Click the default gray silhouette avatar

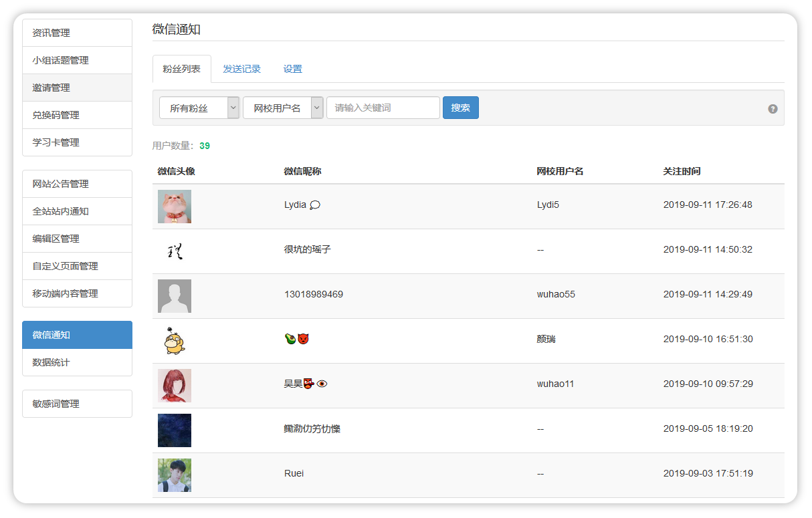[x=175, y=296]
